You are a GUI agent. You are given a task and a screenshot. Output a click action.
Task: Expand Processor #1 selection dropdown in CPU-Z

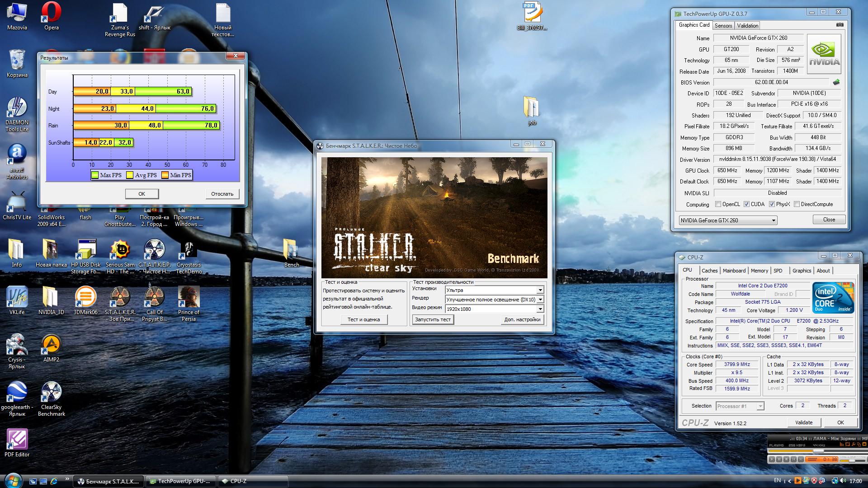760,406
